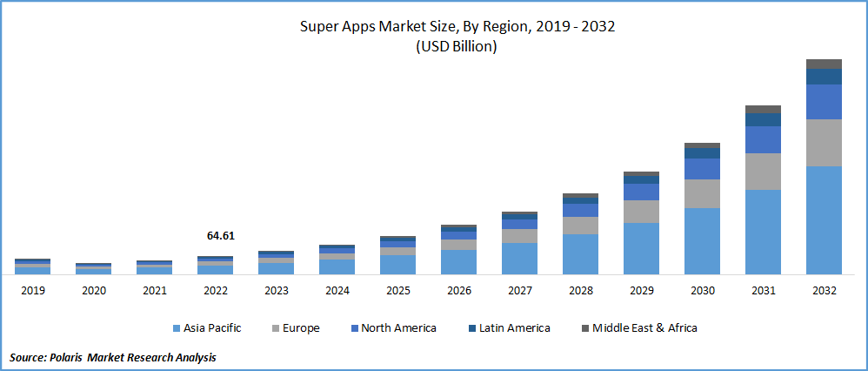Click the Latin America segment of the 2031 bar

coord(764,120)
